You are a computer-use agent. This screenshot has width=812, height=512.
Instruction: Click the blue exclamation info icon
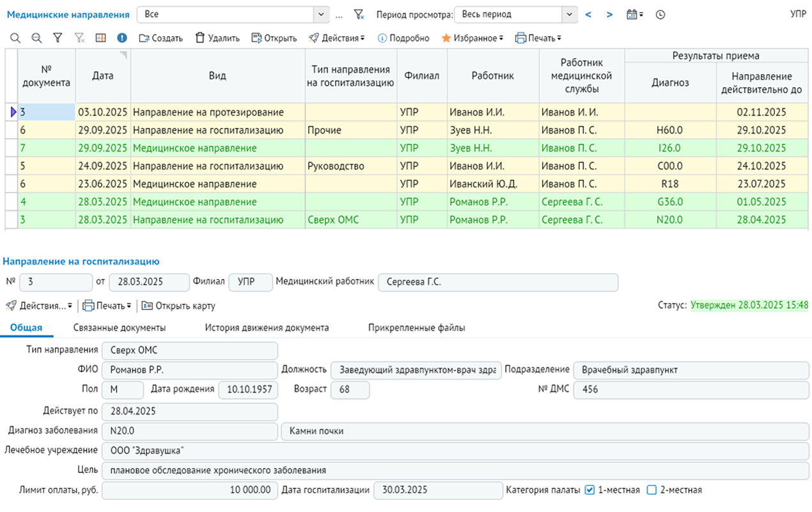pos(122,38)
